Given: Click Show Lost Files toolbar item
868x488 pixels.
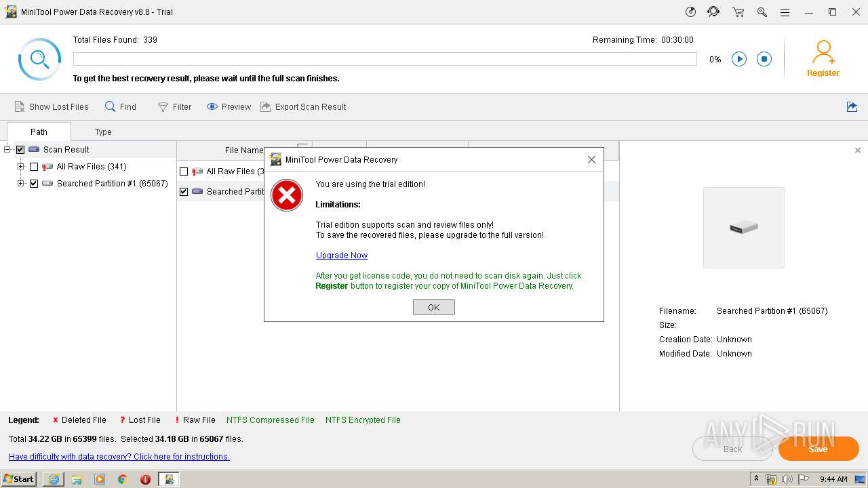Looking at the screenshot, I should click(x=52, y=106).
